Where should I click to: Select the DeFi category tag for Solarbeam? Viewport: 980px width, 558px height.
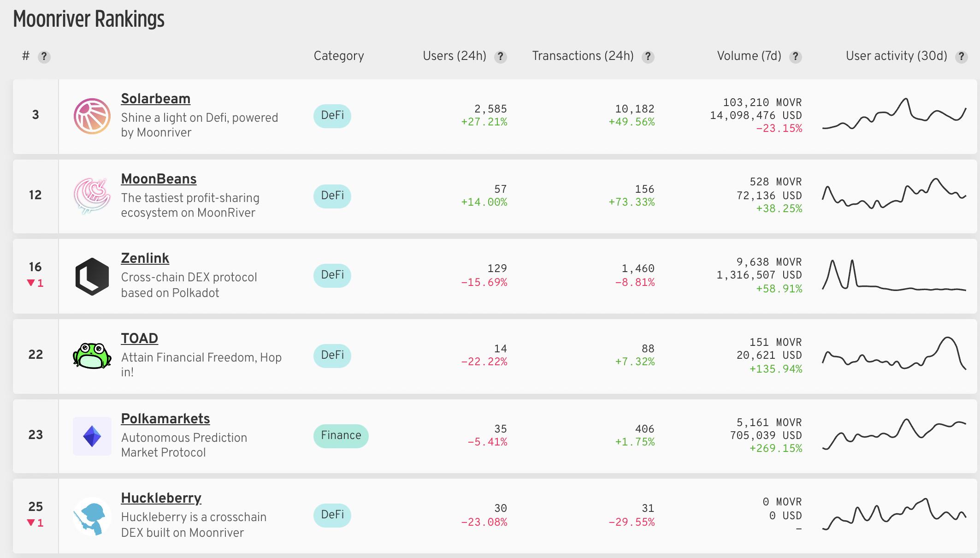pos(332,116)
